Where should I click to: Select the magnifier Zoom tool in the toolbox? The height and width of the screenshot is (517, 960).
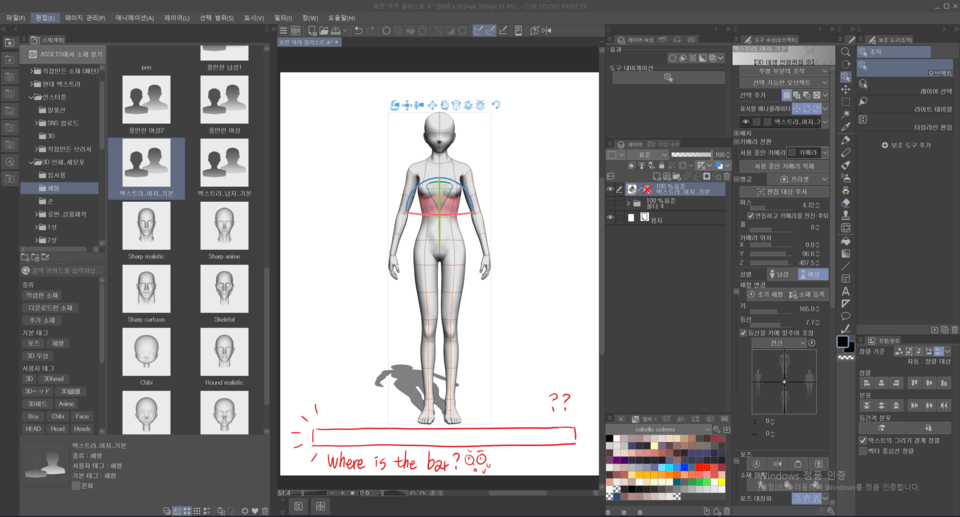tap(846, 52)
